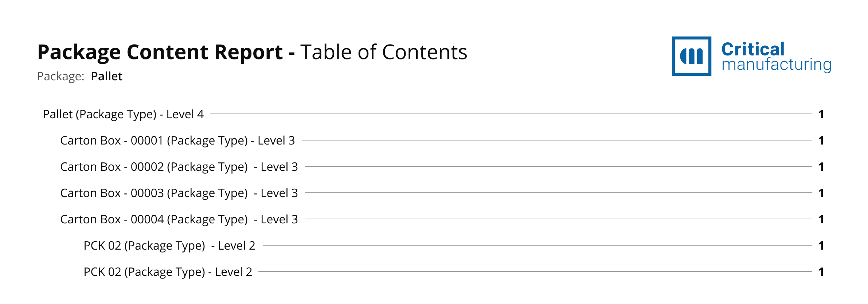Open the first PCK 02 Level 2 entry

pyautogui.click(x=169, y=246)
